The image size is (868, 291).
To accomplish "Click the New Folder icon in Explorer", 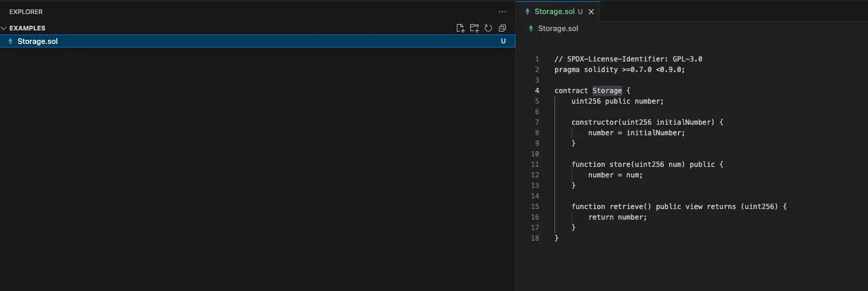I will (x=474, y=28).
